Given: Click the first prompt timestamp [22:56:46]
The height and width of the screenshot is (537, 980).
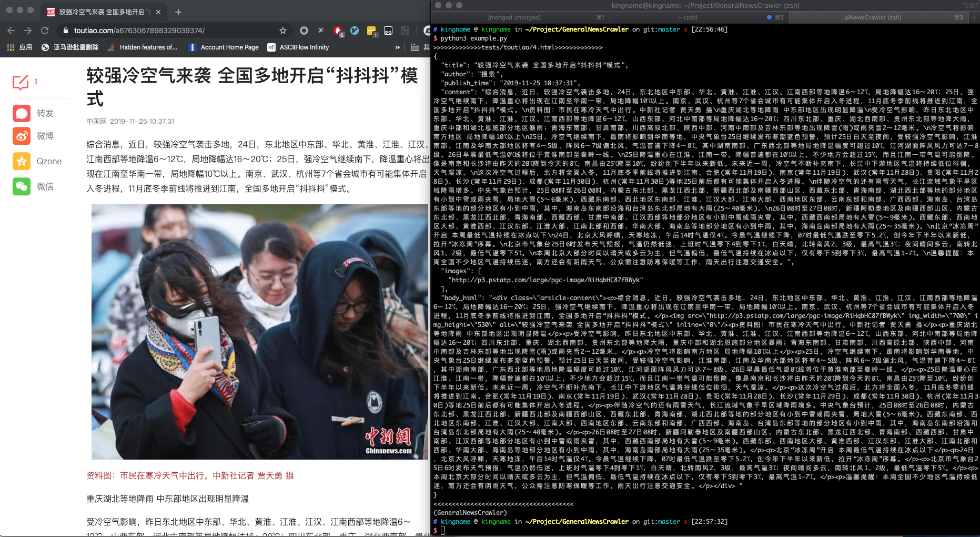Looking at the screenshot, I should [x=710, y=29].
